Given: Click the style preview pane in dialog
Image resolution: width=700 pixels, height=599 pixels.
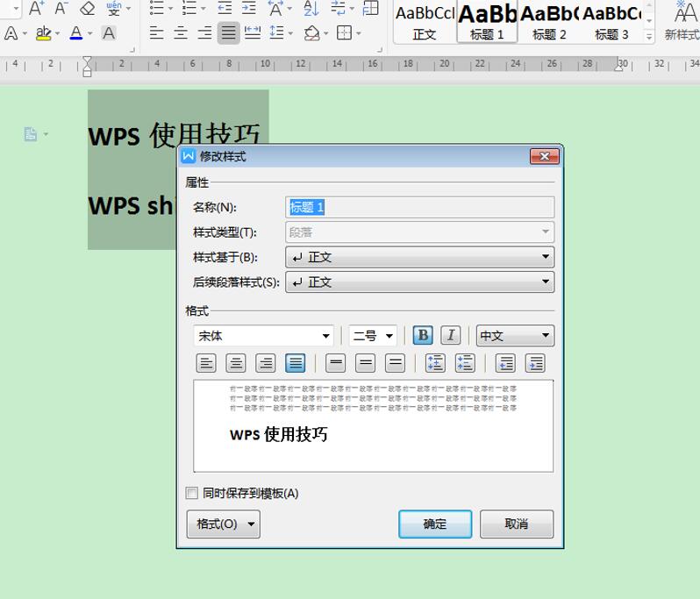Looking at the screenshot, I should (x=373, y=426).
